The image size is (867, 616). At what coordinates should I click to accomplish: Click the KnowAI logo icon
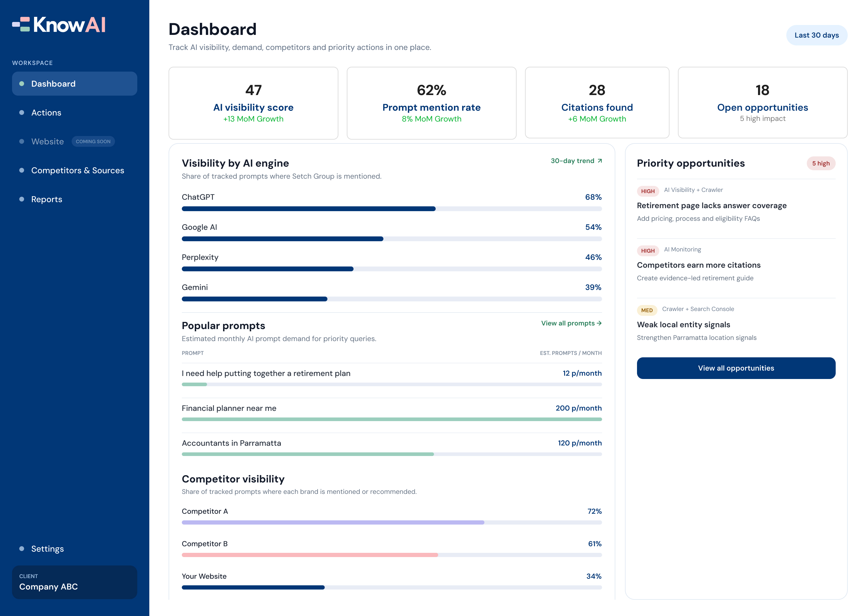21,24
